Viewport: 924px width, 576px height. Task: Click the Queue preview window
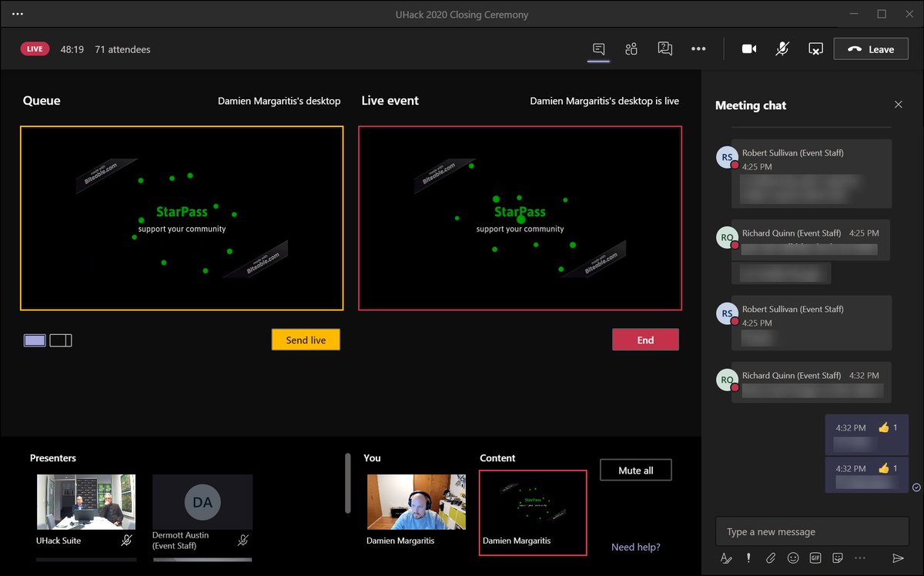coord(182,218)
